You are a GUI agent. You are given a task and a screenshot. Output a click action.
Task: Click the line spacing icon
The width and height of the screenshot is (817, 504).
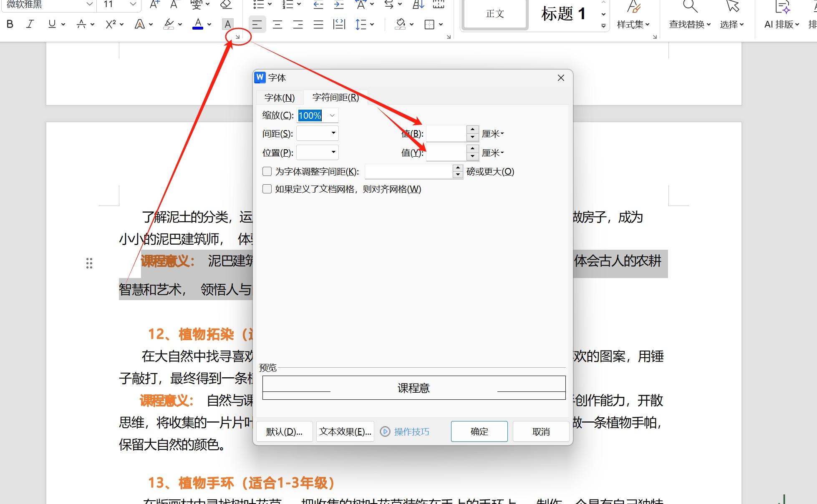pos(361,25)
